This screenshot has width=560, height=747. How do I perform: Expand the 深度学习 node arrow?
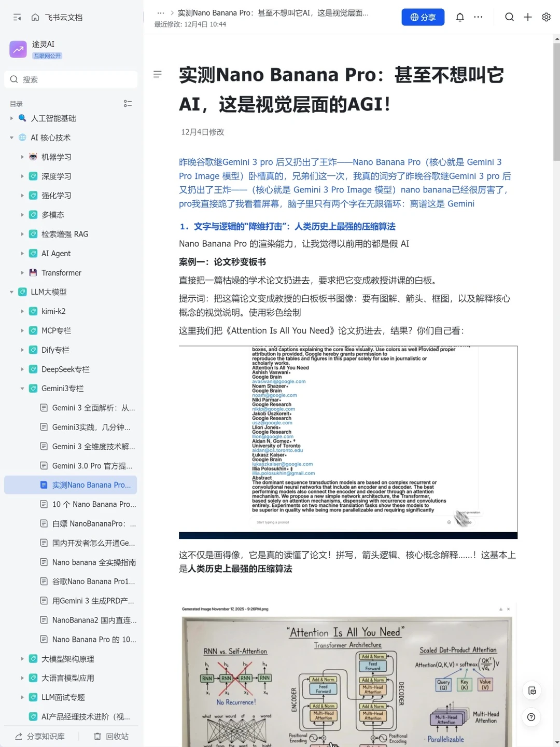click(x=22, y=176)
